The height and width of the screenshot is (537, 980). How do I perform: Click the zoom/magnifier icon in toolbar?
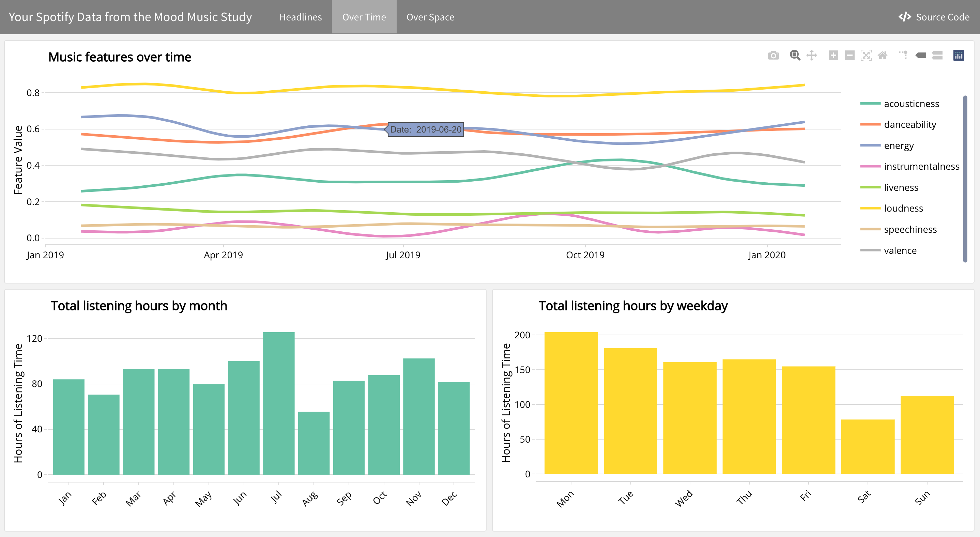coord(793,56)
